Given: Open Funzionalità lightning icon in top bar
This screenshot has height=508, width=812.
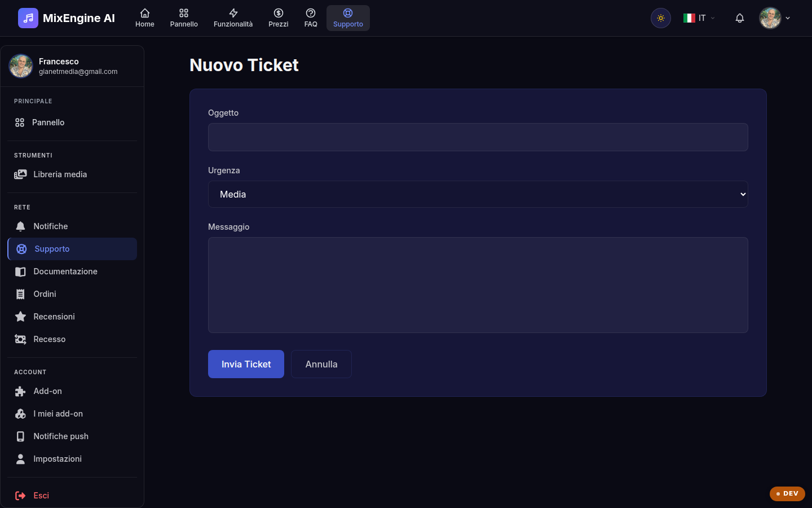Looking at the screenshot, I should click(x=233, y=13).
